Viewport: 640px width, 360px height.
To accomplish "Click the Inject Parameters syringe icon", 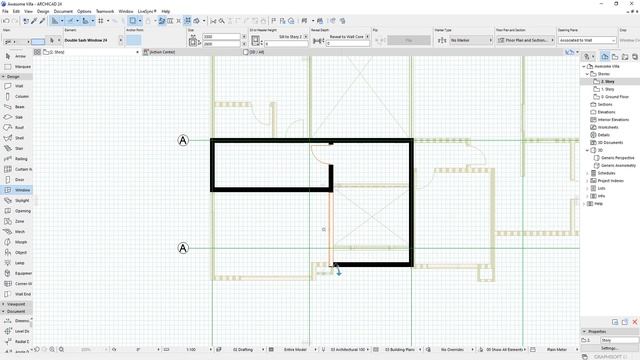I will tap(42, 21).
